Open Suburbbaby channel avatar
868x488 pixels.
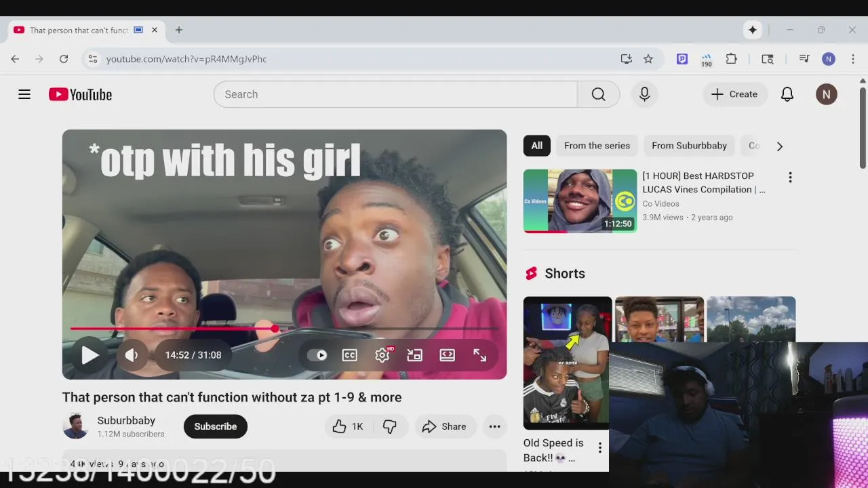point(75,426)
